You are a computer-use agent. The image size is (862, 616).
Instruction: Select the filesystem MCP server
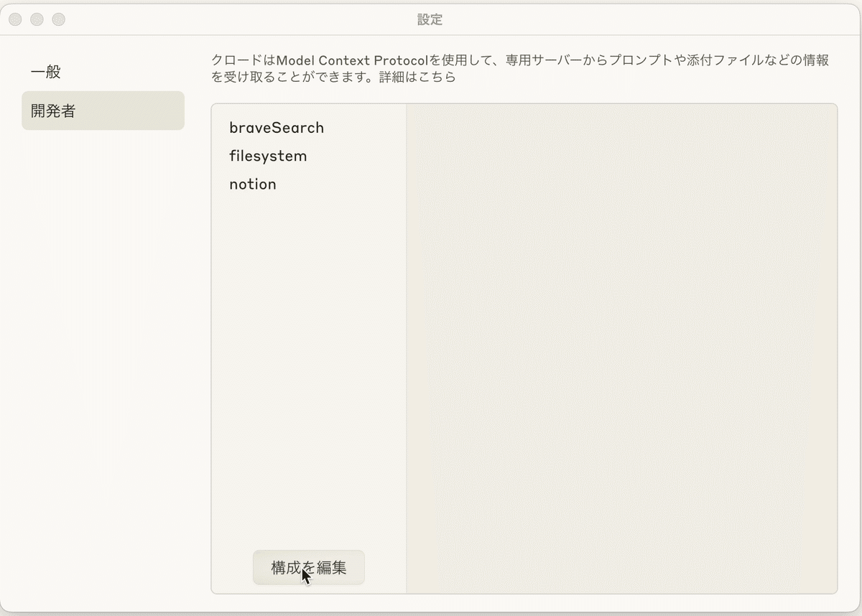(268, 156)
